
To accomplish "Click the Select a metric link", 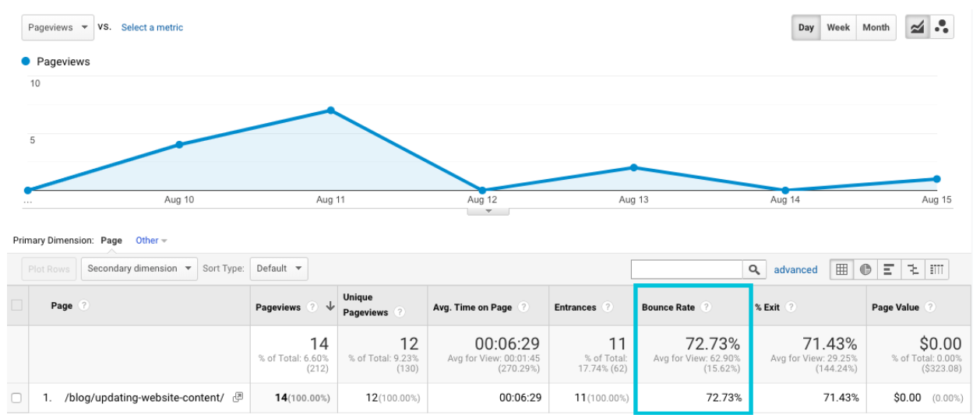I will click(152, 27).
